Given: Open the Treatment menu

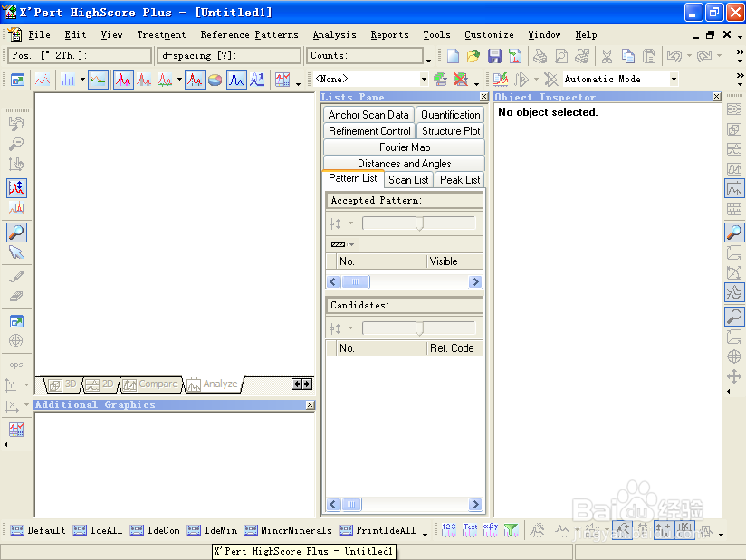Looking at the screenshot, I should pyautogui.click(x=161, y=34).
